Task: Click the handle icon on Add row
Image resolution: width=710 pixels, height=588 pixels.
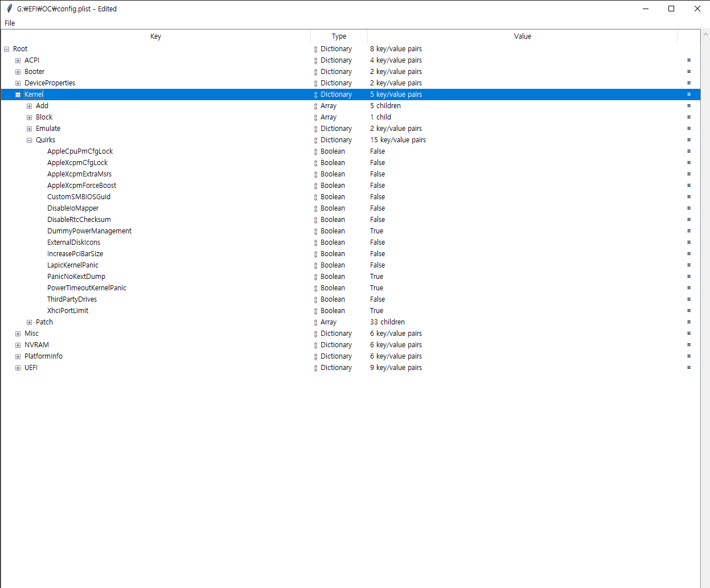Action: click(x=688, y=106)
